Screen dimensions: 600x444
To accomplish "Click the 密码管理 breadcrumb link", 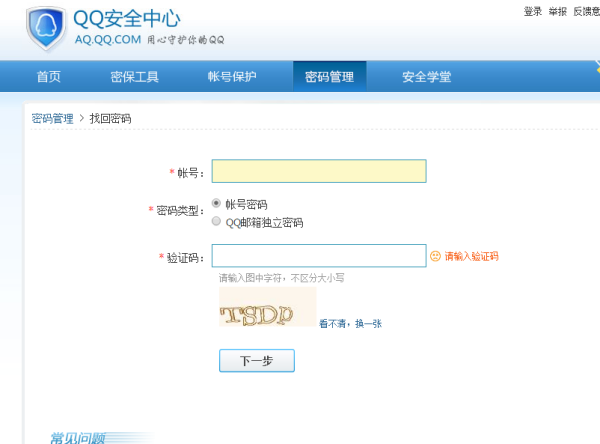I will [52, 119].
